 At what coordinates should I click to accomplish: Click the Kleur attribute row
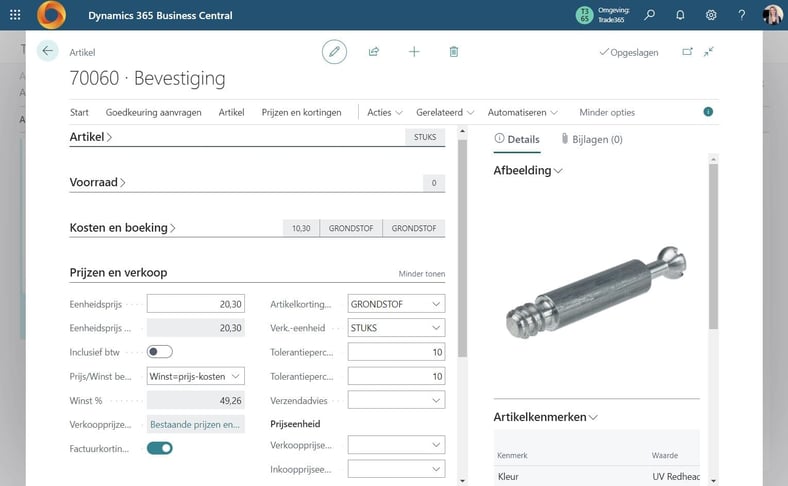tap(597, 476)
